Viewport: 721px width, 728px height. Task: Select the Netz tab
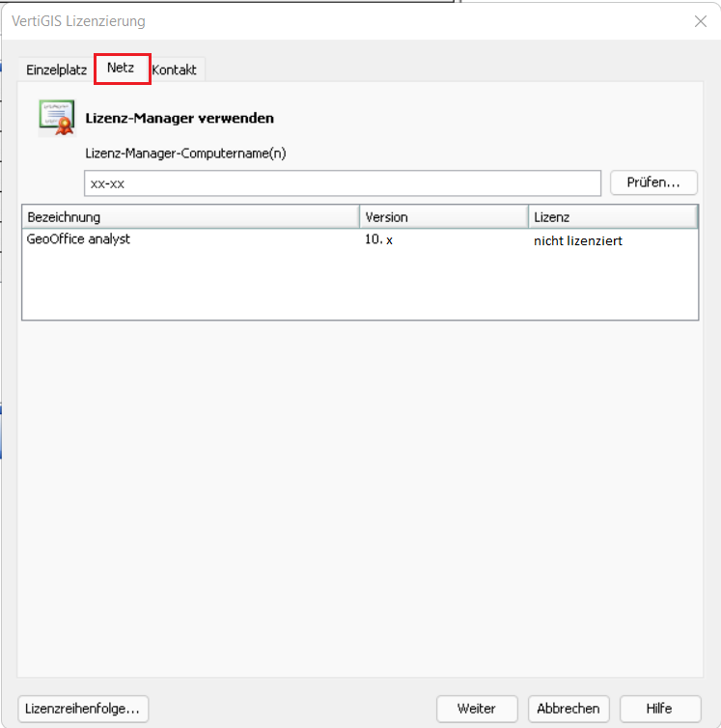pyautogui.click(x=122, y=69)
